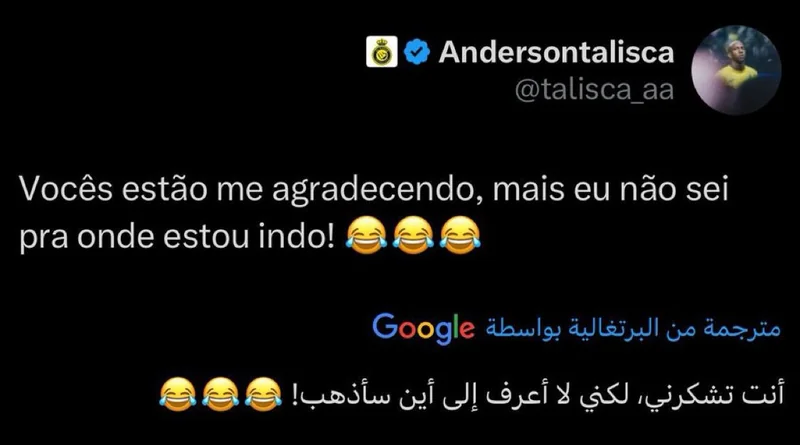Viewport: 800px width, 445px height.
Task: Click the words 'não sei' in tweet
Action: click(x=674, y=188)
